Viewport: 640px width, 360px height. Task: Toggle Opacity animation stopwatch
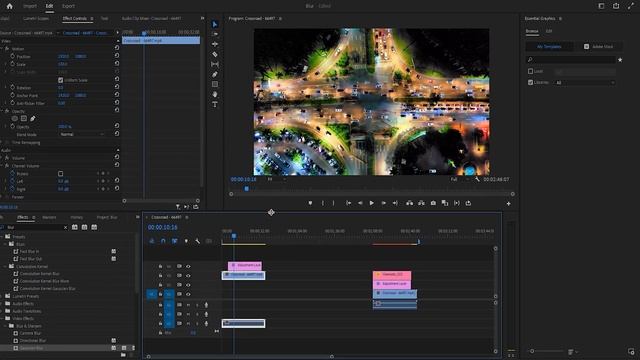coord(13,127)
